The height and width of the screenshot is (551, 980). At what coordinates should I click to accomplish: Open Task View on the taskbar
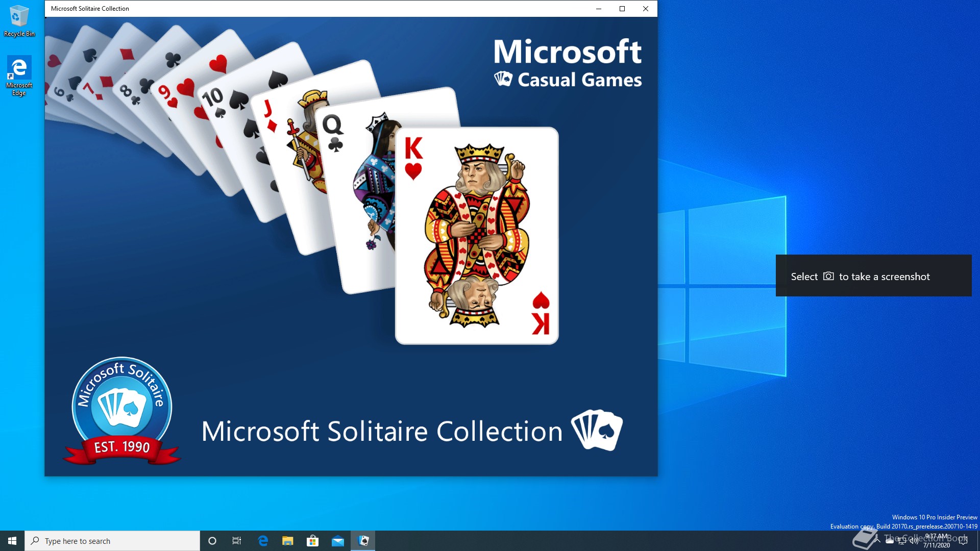pyautogui.click(x=237, y=541)
